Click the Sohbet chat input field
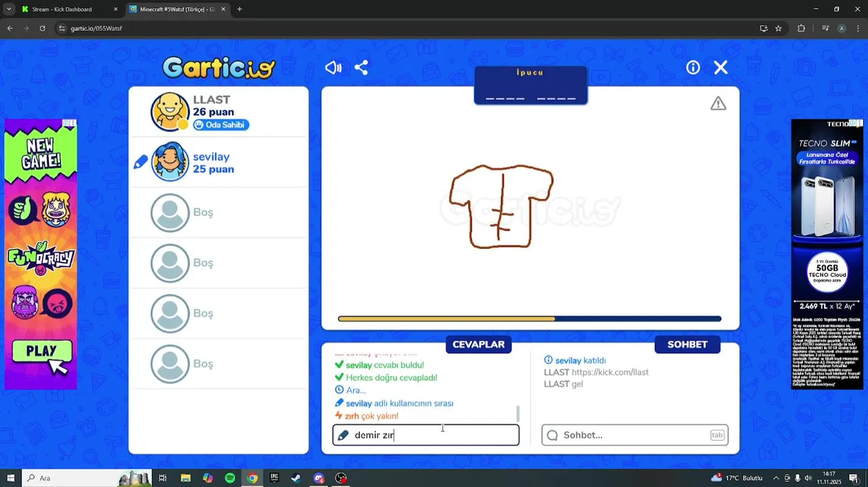This screenshot has height=487, width=868. pos(635,435)
